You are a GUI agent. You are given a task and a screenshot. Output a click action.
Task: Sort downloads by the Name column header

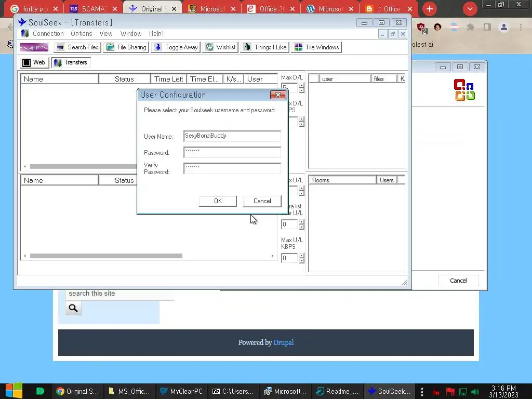59,79
